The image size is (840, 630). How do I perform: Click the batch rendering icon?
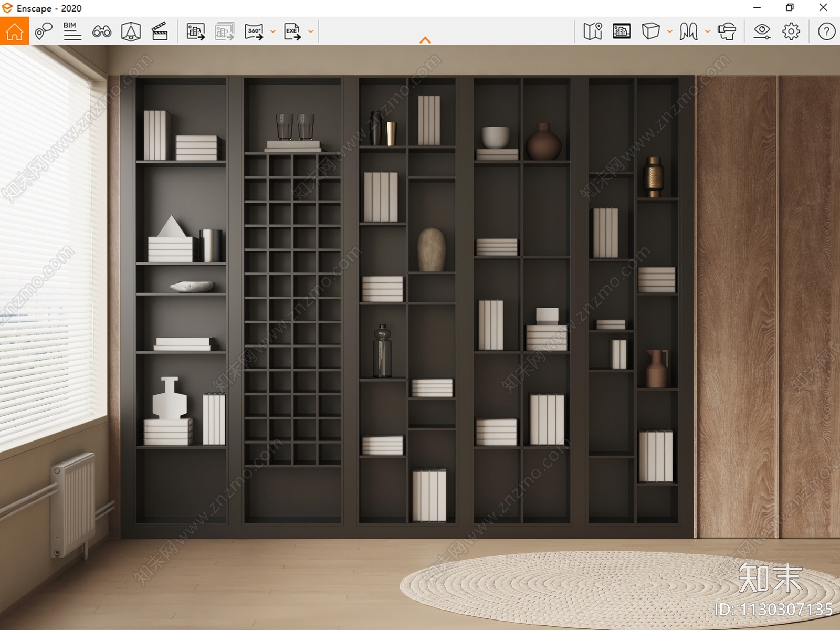click(x=225, y=31)
